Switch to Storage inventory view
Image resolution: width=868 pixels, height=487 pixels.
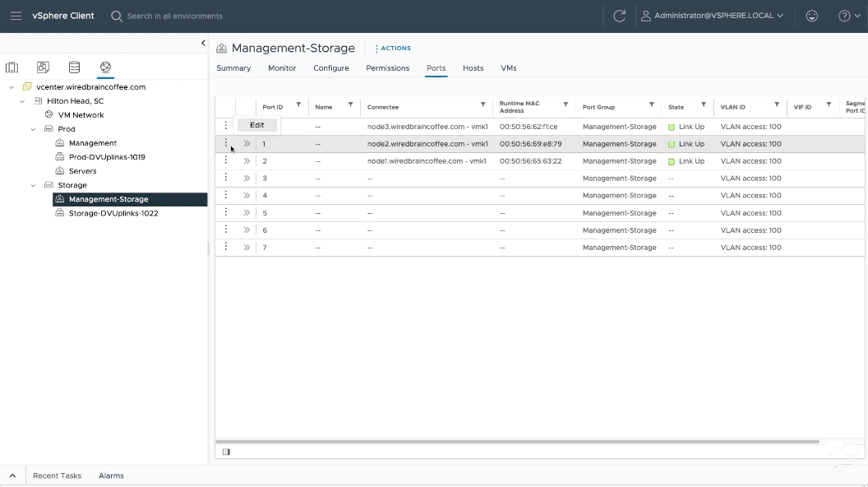pyautogui.click(x=74, y=67)
